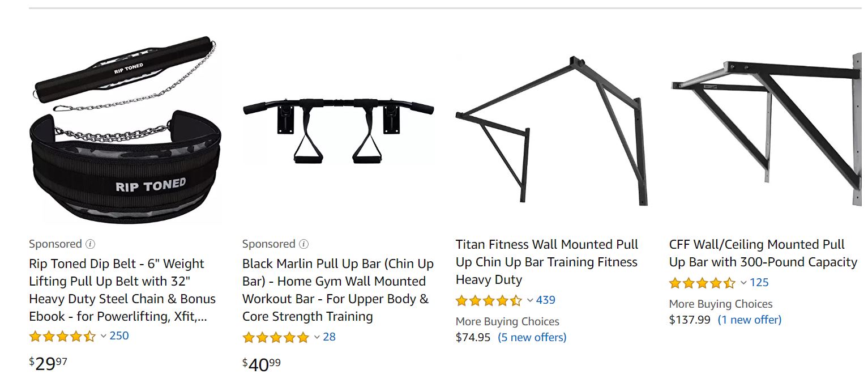Open CFF Wall/Ceiling Mounted Pull Up Bar title
The width and height of the screenshot is (868, 374).
click(763, 253)
